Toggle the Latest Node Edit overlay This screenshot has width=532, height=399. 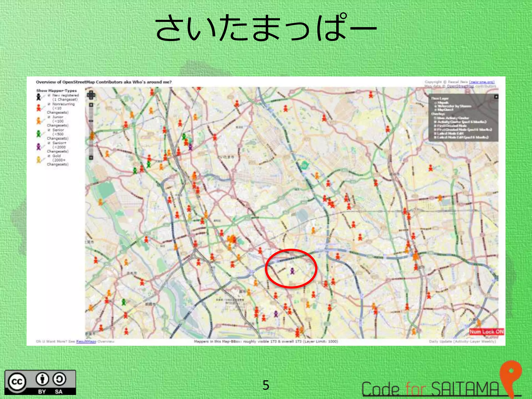click(x=435, y=133)
